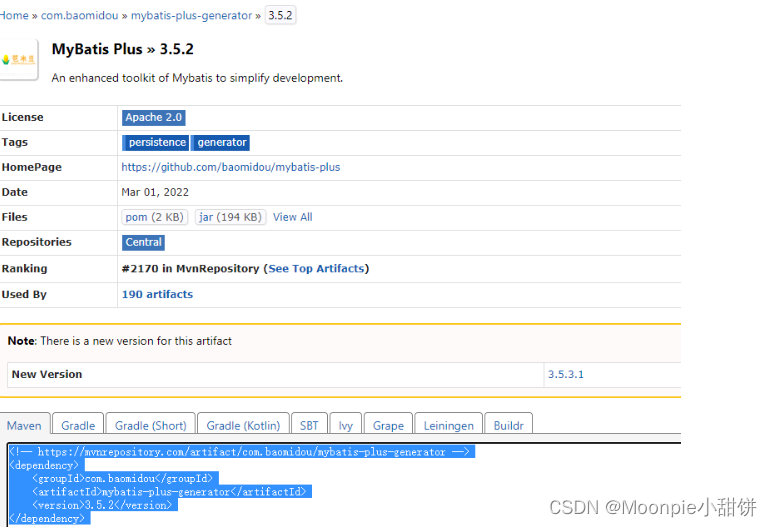Screen dimensions: 772x527
Task: Download the jar (194 KB) file
Action: (x=230, y=217)
